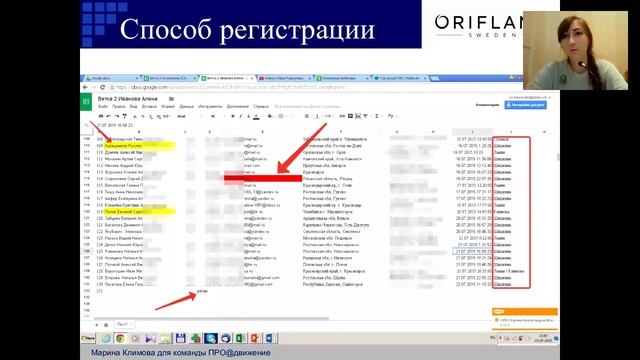Switch to the last browser tab

[x=400, y=78]
